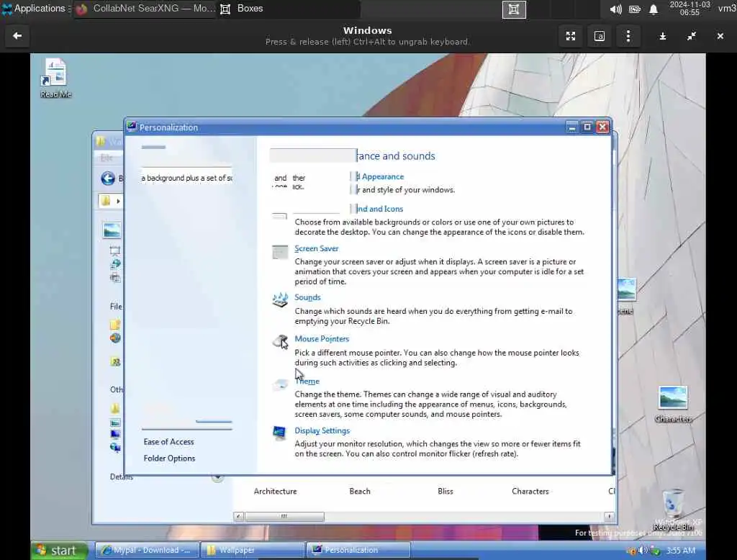Go back using Boxes back arrow
The width and height of the screenshot is (737, 560).
click(17, 36)
